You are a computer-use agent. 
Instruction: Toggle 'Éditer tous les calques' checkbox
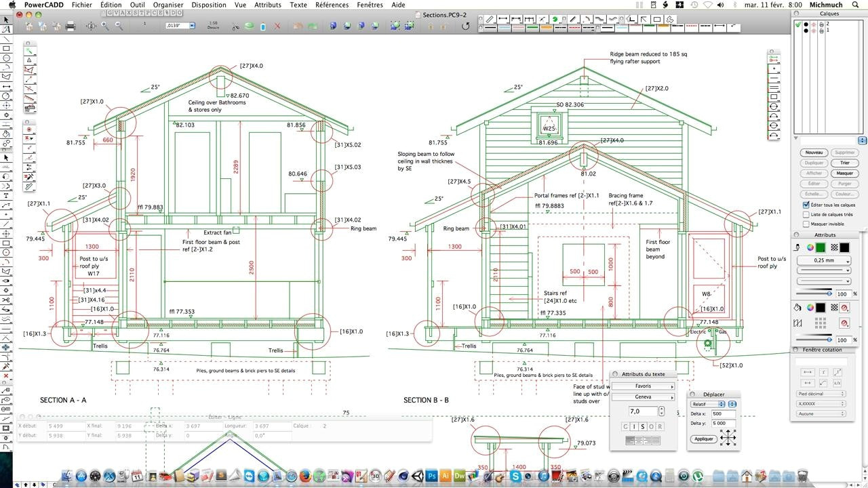[x=806, y=205]
